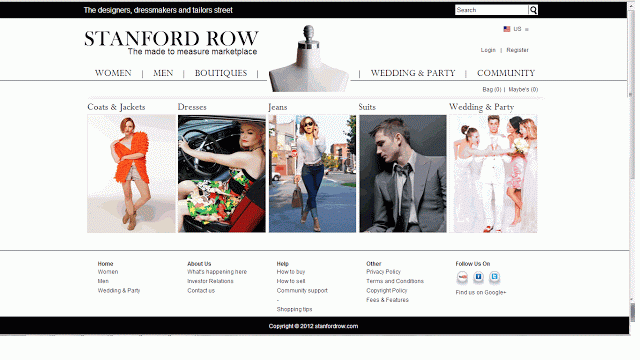Click the Help footer heading
The width and height of the screenshot is (640, 360).
282,264
